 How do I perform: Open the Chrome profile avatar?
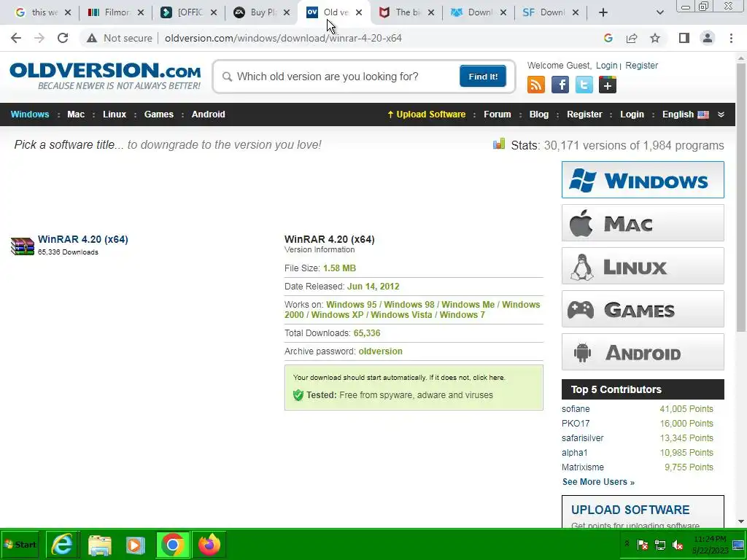pyautogui.click(x=708, y=38)
